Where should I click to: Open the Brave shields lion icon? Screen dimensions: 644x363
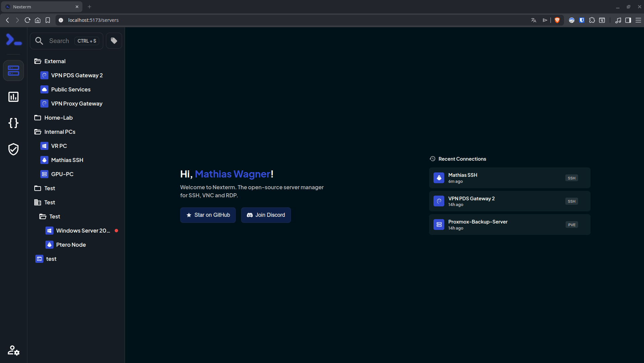557,20
